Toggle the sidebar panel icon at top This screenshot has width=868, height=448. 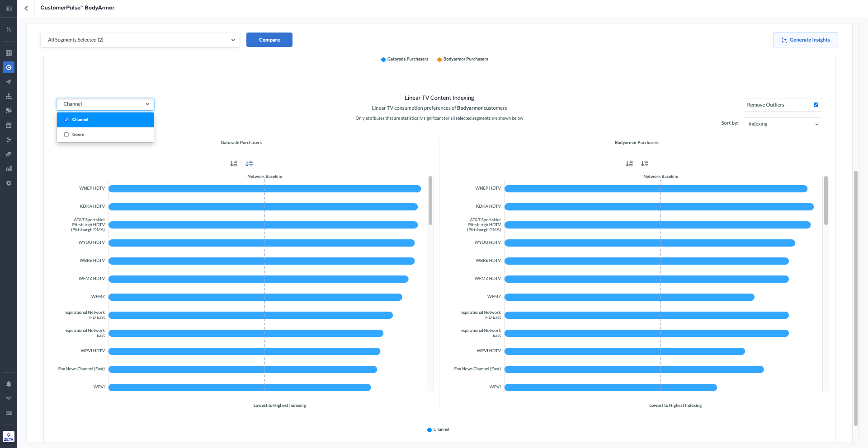coord(9,9)
